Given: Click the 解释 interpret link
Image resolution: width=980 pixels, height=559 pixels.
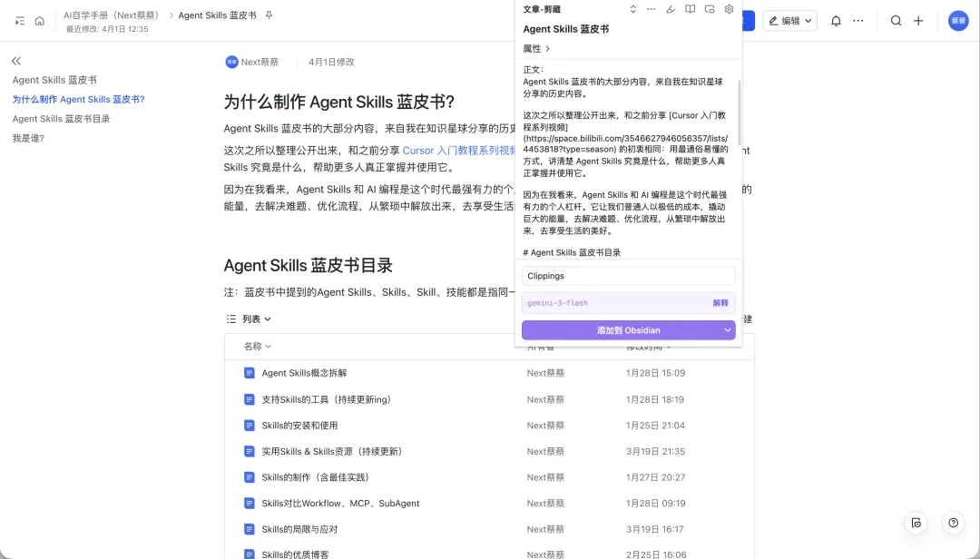Looking at the screenshot, I should (720, 303).
